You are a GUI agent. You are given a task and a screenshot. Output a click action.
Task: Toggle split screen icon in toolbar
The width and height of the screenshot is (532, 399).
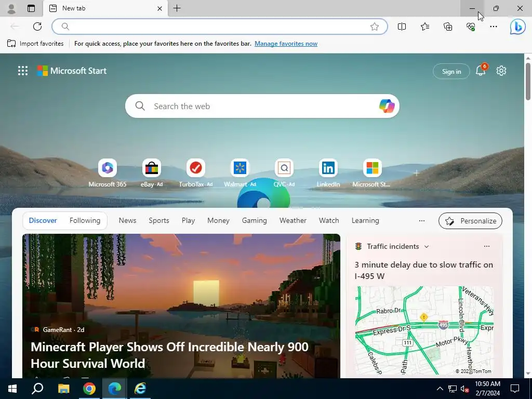(402, 26)
